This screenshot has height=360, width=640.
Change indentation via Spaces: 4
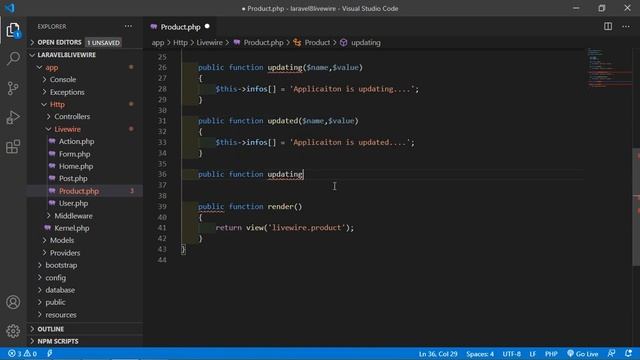[480, 353]
